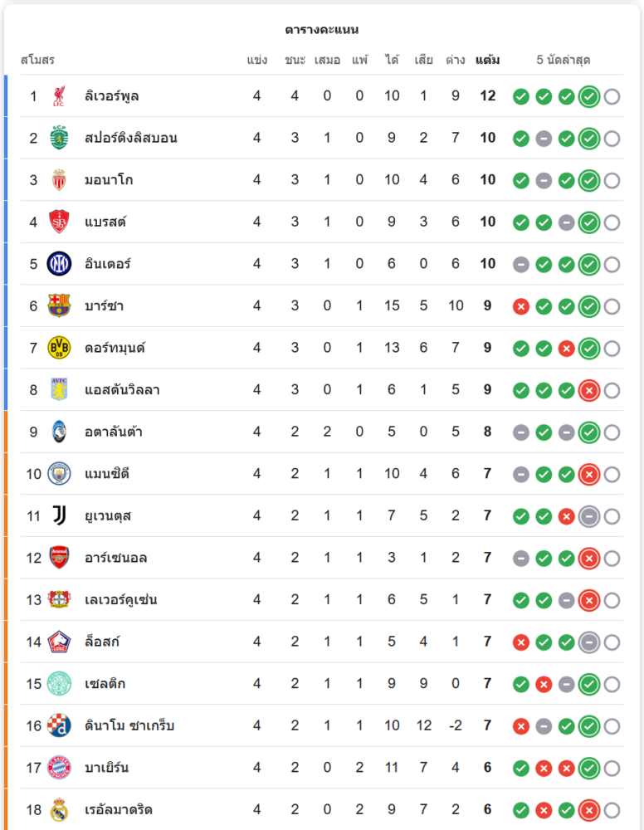Click the Dinamo Zagreb club crest
Image resolution: width=644 pixels, height=830 pixels.
(x=59, y=725)
